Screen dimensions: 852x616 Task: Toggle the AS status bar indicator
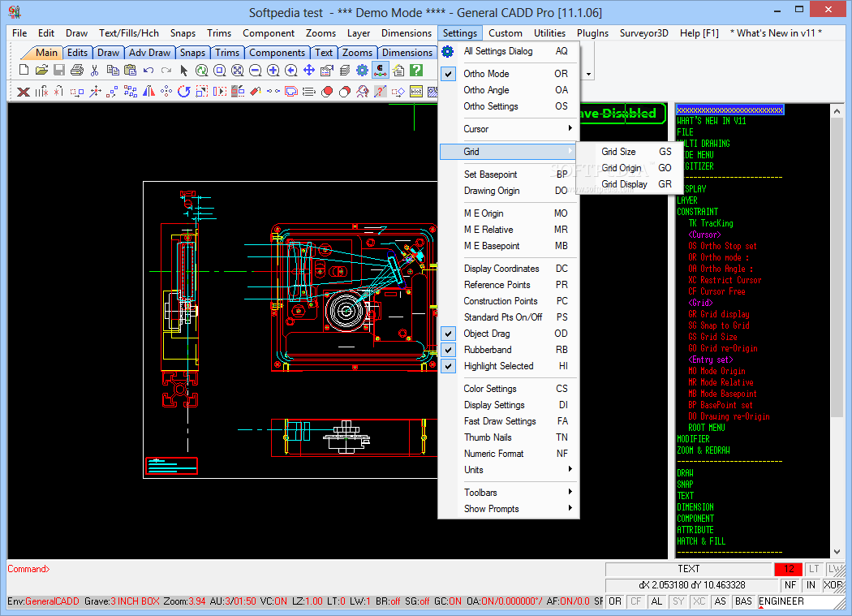coord(721,601)
